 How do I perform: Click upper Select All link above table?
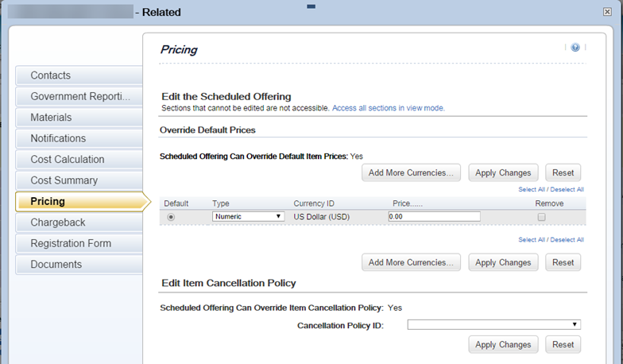[531, 189]
